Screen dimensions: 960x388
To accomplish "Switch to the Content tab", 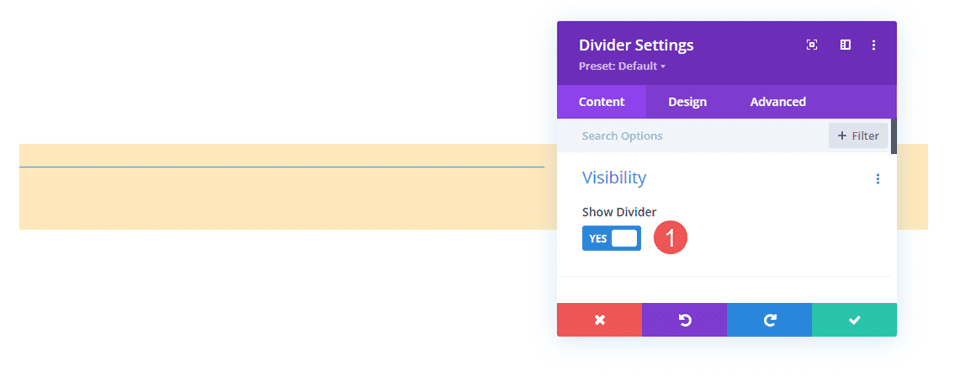I will pos(601,102).
